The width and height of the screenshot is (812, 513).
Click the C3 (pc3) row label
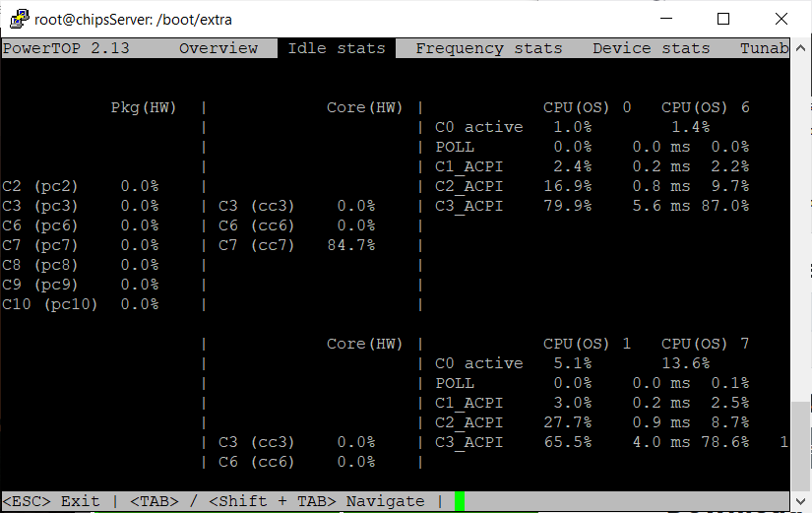pyautogui.click(x=40, y=206)
